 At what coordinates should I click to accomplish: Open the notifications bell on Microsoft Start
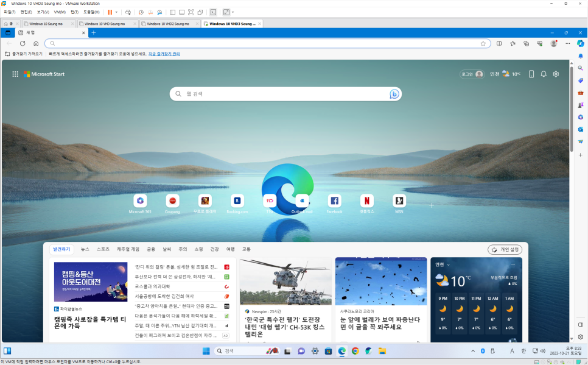point(544,74)
